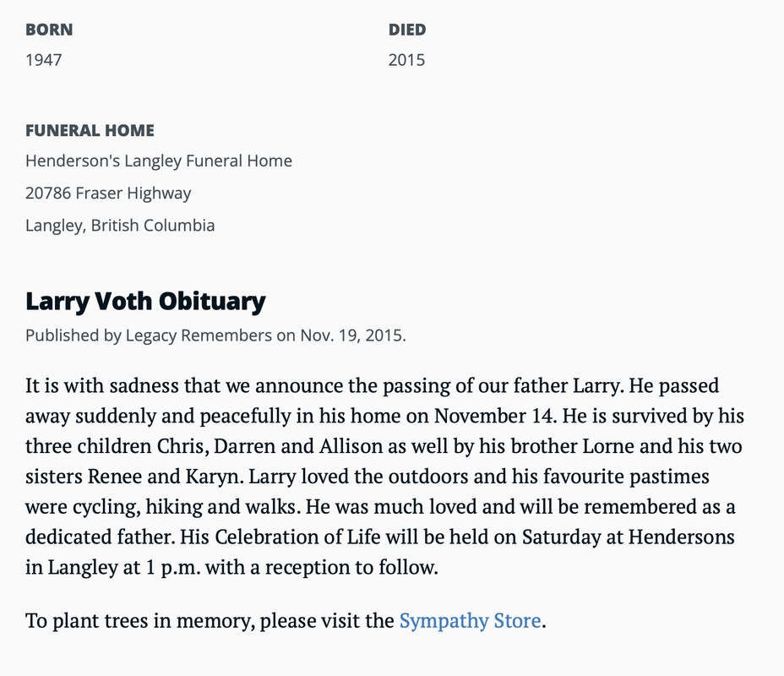Screen dimensions: 784x676
Task: Click the DIED label
Action: point(407,30)
